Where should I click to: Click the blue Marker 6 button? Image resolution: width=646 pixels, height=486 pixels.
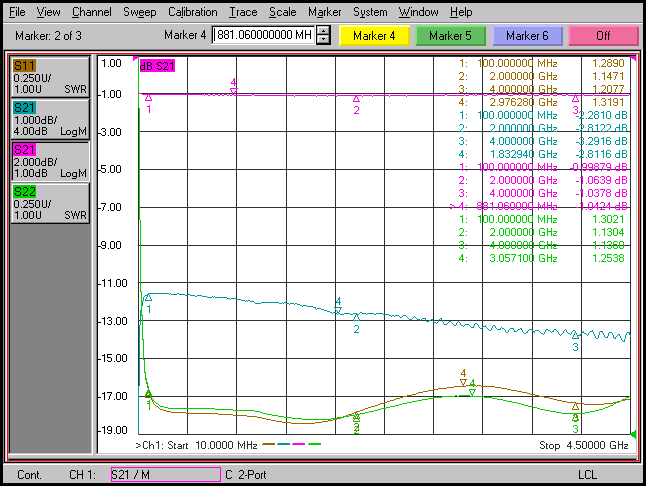point(527,36)
